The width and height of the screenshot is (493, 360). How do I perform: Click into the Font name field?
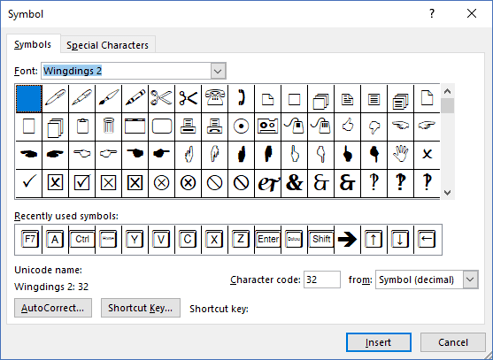click(x=126, y=71)
